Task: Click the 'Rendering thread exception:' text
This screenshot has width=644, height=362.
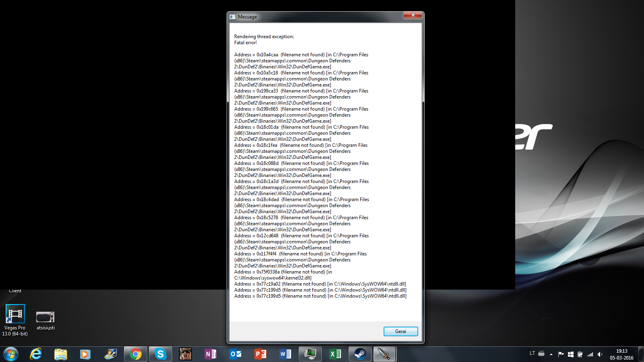Action: pyautogui.click(x=264, y=37)
